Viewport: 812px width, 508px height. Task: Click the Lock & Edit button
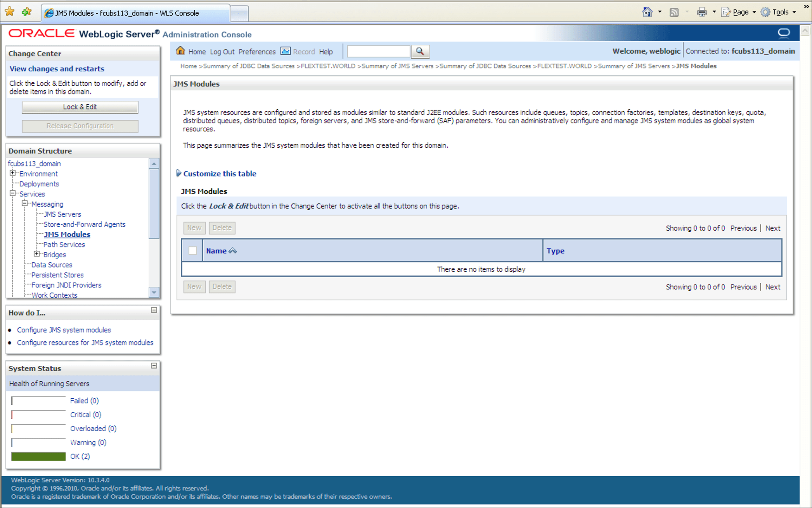80,107
